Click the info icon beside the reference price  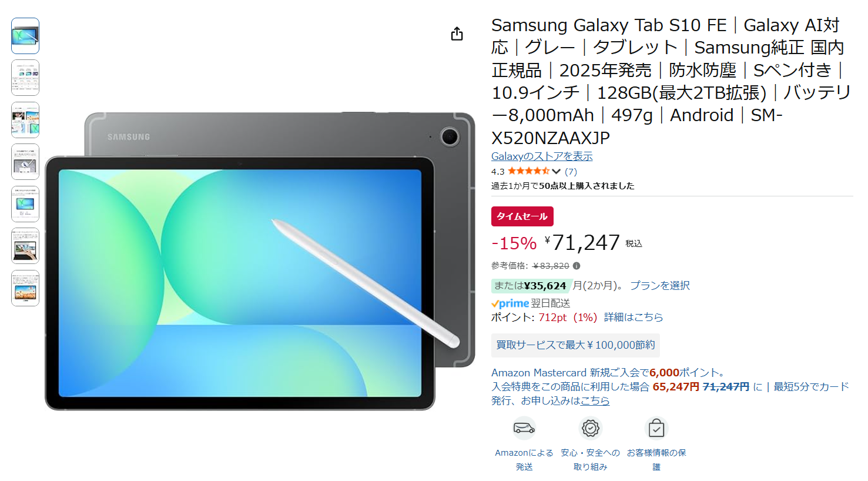[x=577, y=266]
